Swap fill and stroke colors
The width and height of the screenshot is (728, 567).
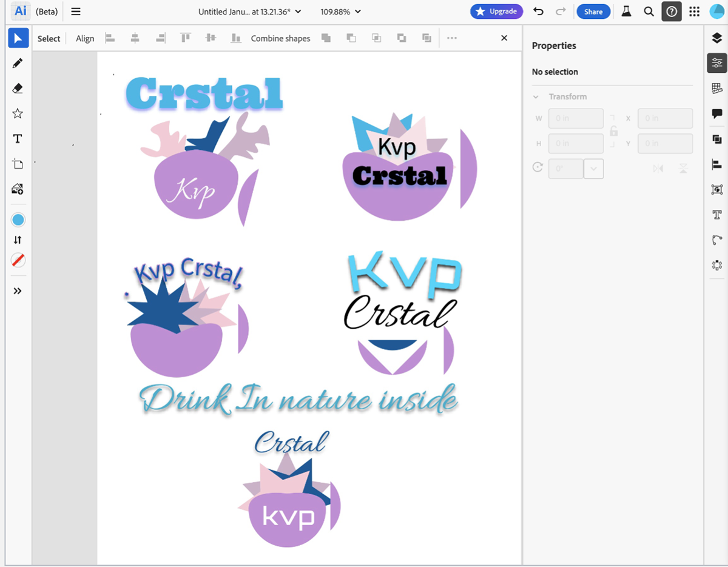pos(18,240)
